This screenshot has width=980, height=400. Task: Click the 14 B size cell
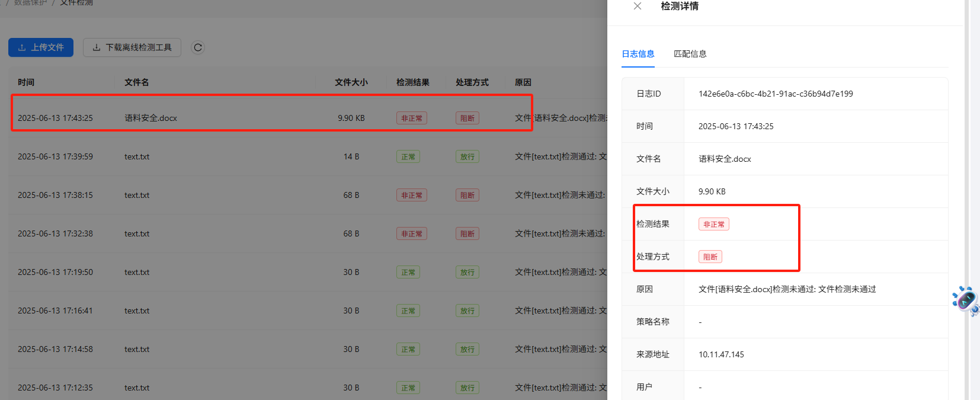pyautogui.click(x=351, y=156)
